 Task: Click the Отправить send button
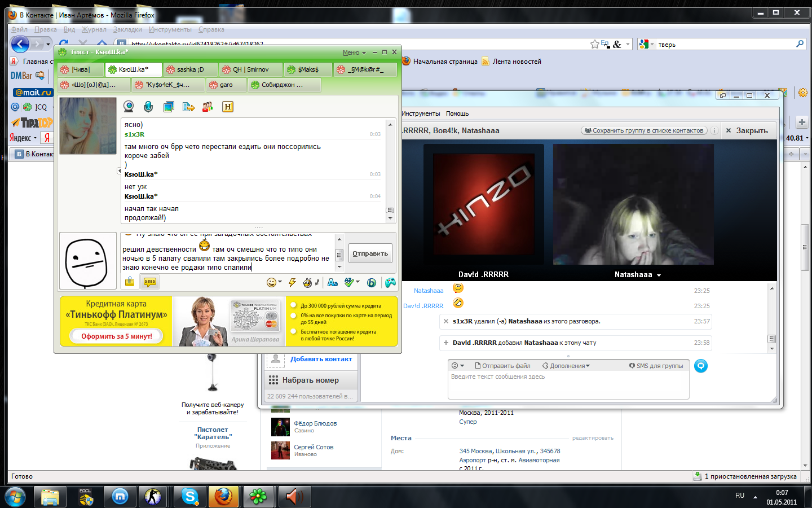pyautogui.click(x=370, y=253)
